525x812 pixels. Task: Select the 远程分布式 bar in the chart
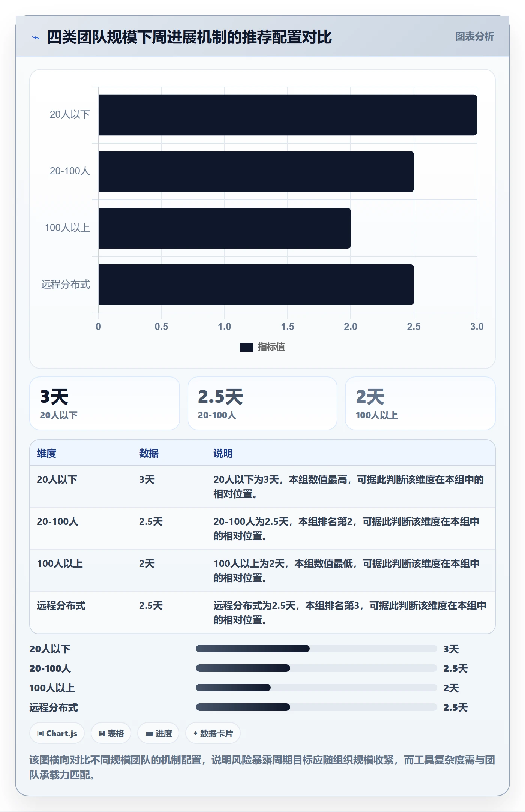(256, 285)
